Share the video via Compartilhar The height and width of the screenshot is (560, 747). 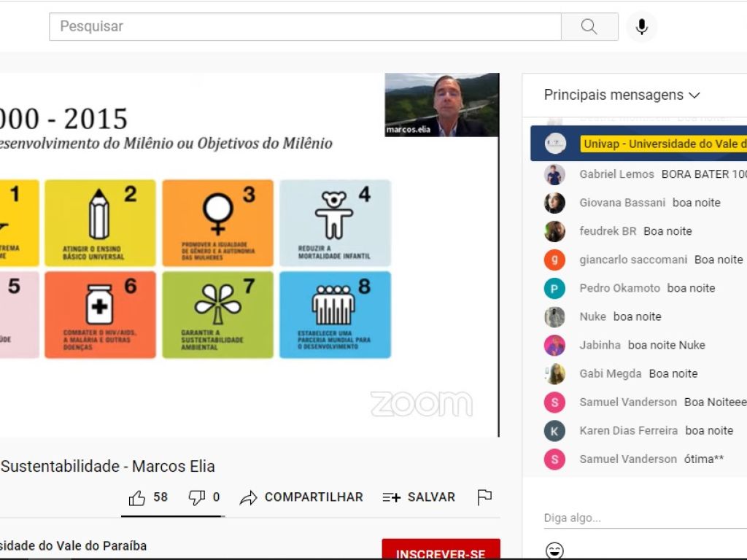(301, 497)
